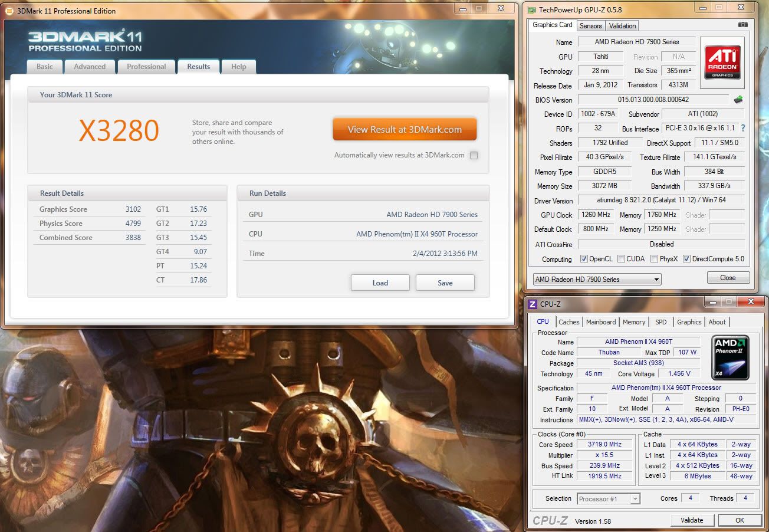
Task: Click the CPU-Z title bar icon
Action: (532, 304)
